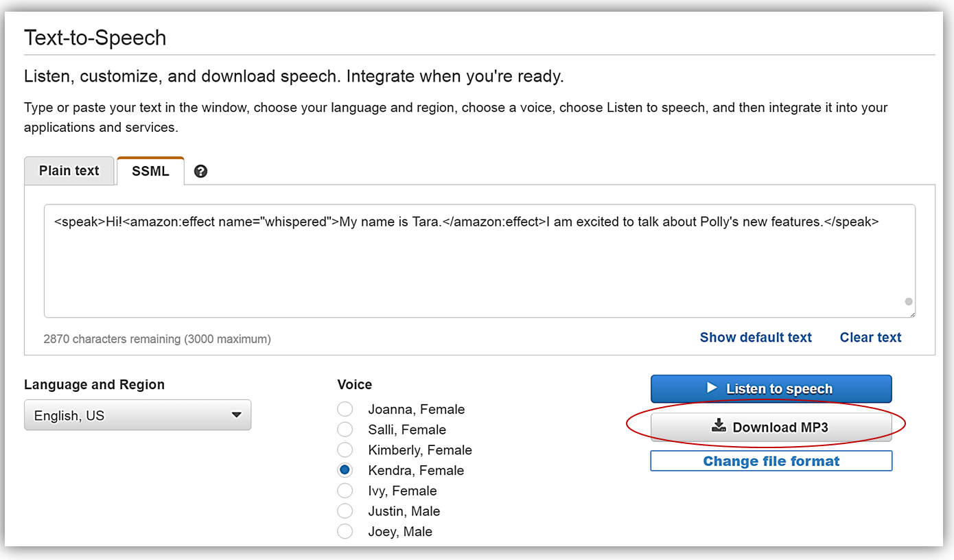Click the Download MP3 button
This screenshot has width=954, height=560.
pos(771,427)
